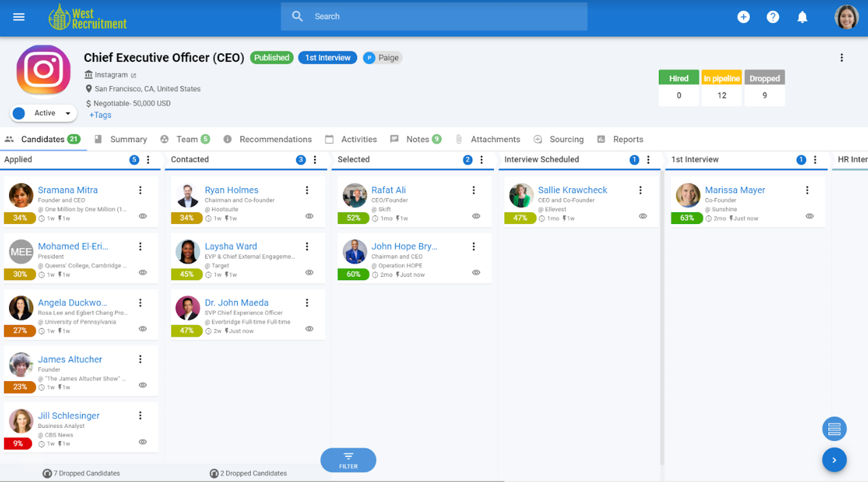
Task: Open the hamburger navigation menu
Action: [18, 17]
